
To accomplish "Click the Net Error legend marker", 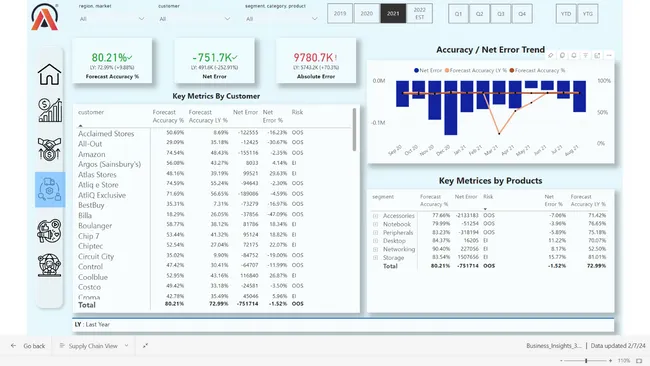I will [416, 70].
